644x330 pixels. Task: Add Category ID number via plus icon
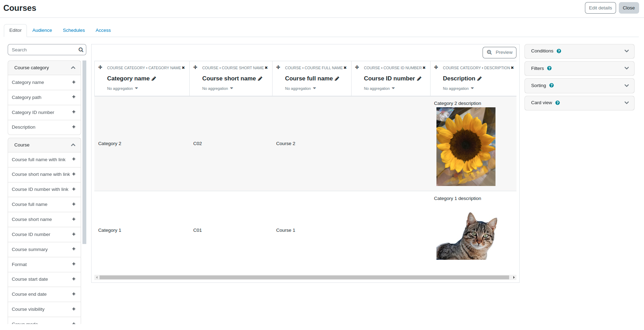click(x=74, y=112)
